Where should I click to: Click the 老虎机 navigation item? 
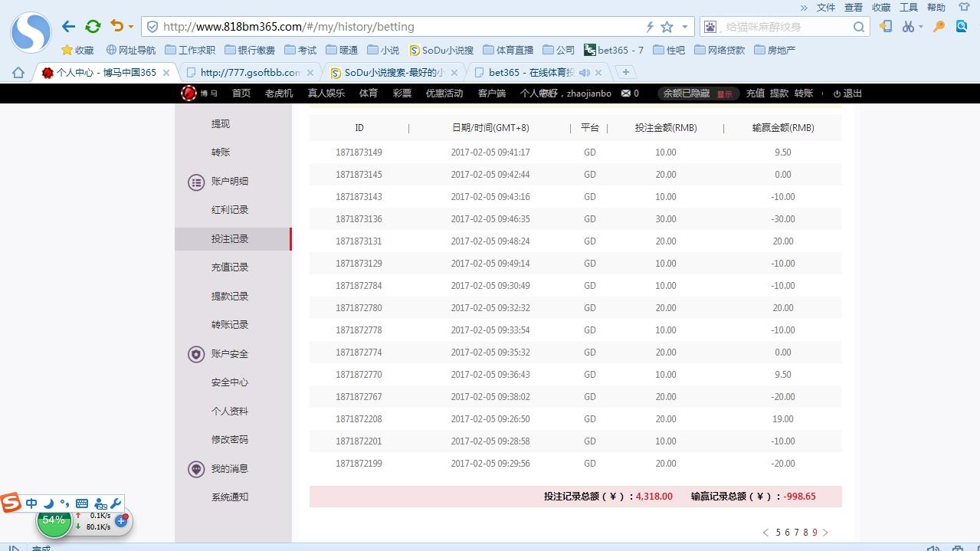[279, 93]
